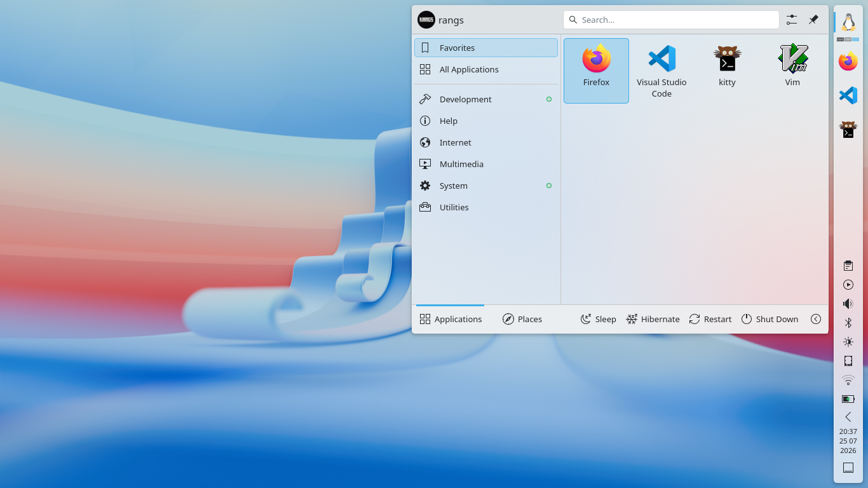Open the Bluetooth tray icon
The height and width of the screenshot is (488, 868).
coord(848,323)
